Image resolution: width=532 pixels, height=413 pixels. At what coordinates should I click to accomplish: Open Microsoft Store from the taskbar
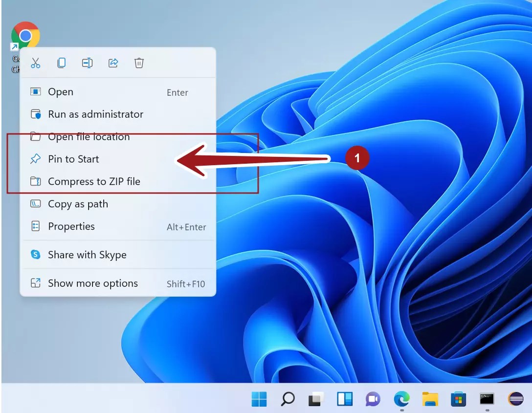[459, 399]
